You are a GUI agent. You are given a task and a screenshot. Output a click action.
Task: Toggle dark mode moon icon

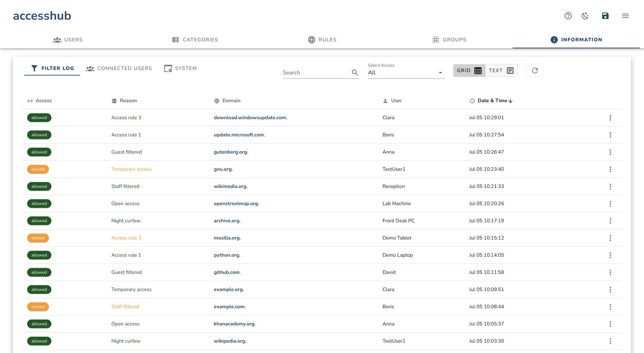(x=585, y=16)
